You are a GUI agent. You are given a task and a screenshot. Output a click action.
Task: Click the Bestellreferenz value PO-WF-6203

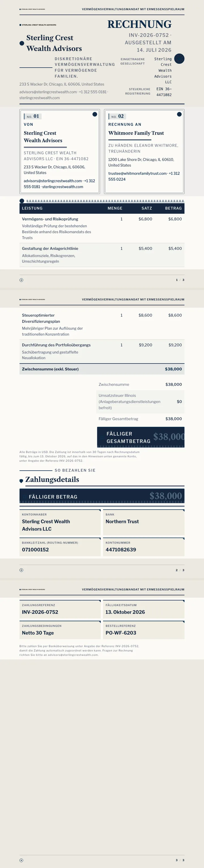[121, 633]
